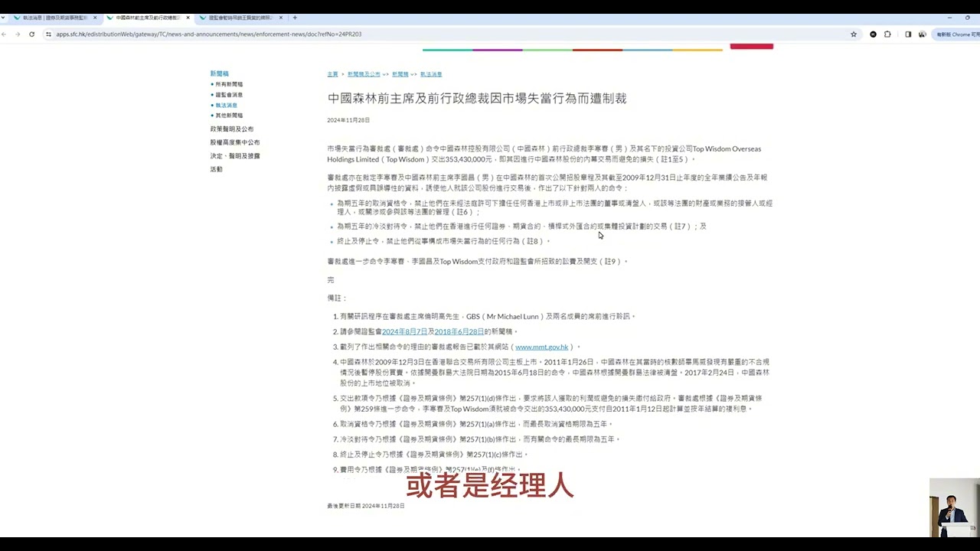Click the browser back arrow
980x551 pixels.
[x=5, y=34]
